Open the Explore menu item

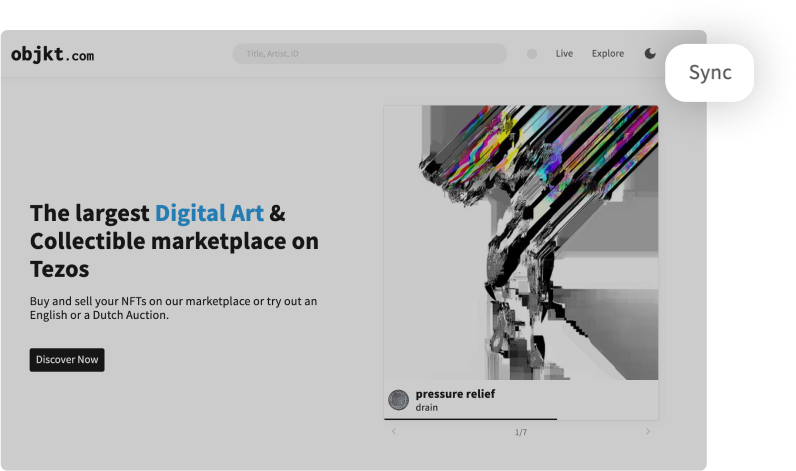click(x=607, y=54)
